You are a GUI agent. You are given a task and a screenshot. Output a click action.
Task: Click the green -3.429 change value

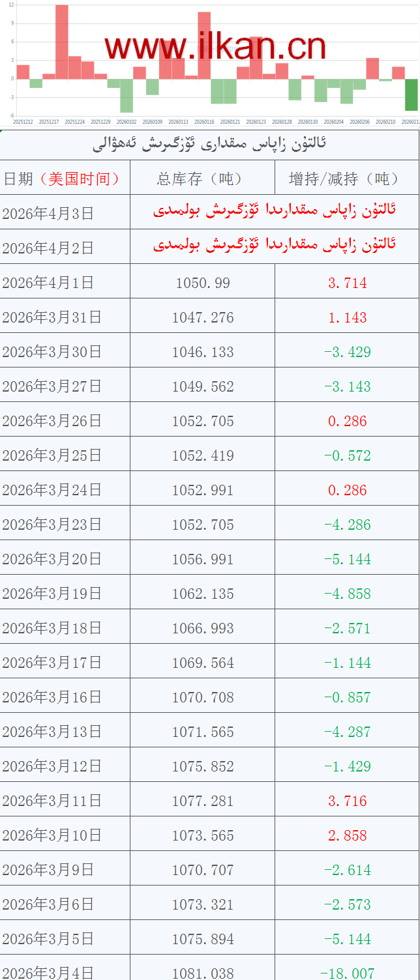tap(347, 352)
